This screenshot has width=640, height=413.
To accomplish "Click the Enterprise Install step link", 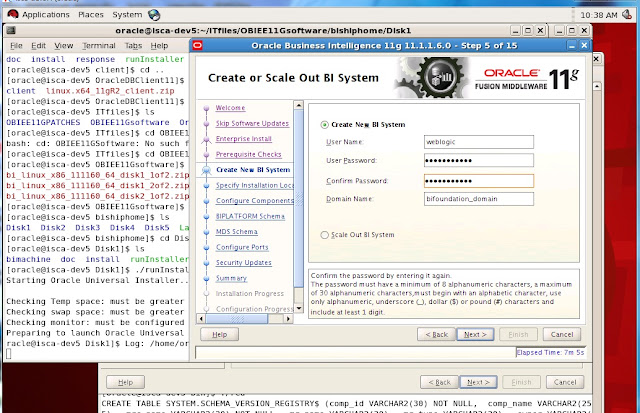I will (244, 139).
